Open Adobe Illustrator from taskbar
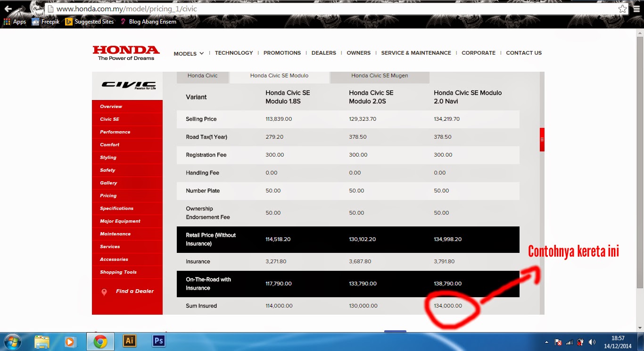This screenshot has width=644, height=351. 129,341
